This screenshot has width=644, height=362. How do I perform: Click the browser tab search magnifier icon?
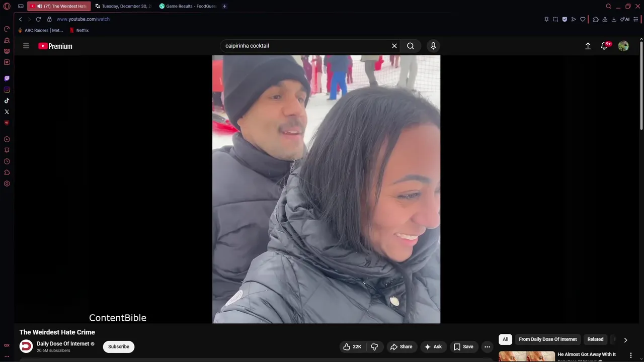click(x=608, y=6)
